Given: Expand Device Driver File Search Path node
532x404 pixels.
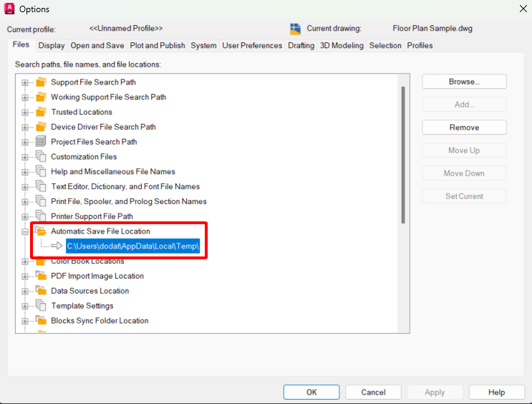Looking at the screenshot, I should coord(25,128).
